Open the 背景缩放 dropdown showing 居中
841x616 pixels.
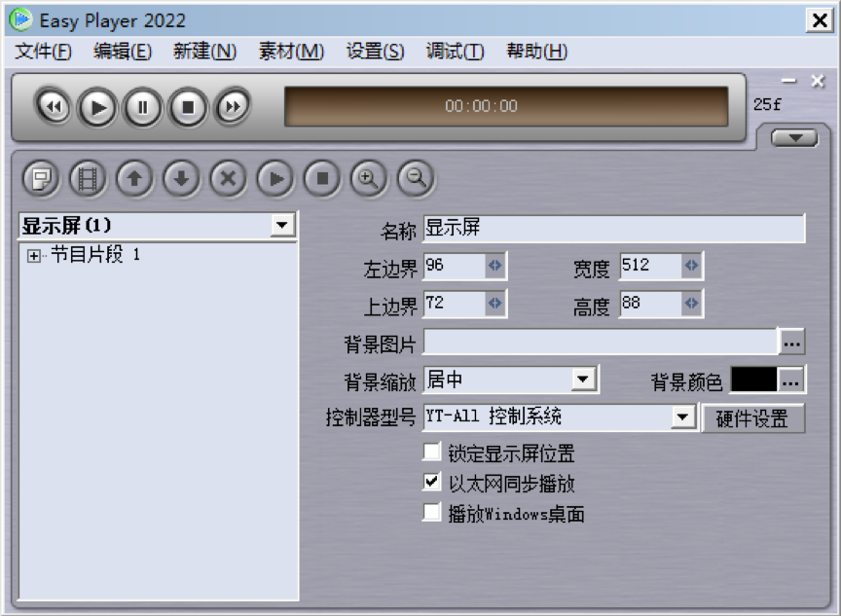point(584,380)
